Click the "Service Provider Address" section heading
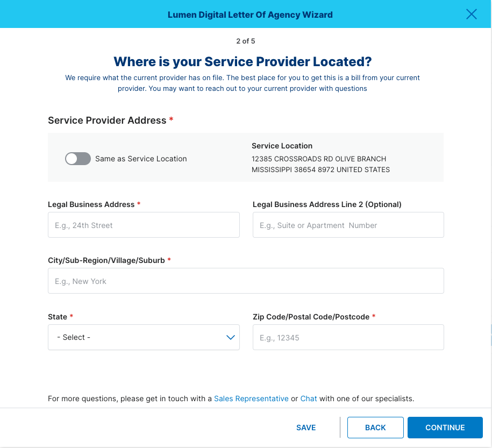Viewport: 492px width, 448px height. [x=107, y=120]
